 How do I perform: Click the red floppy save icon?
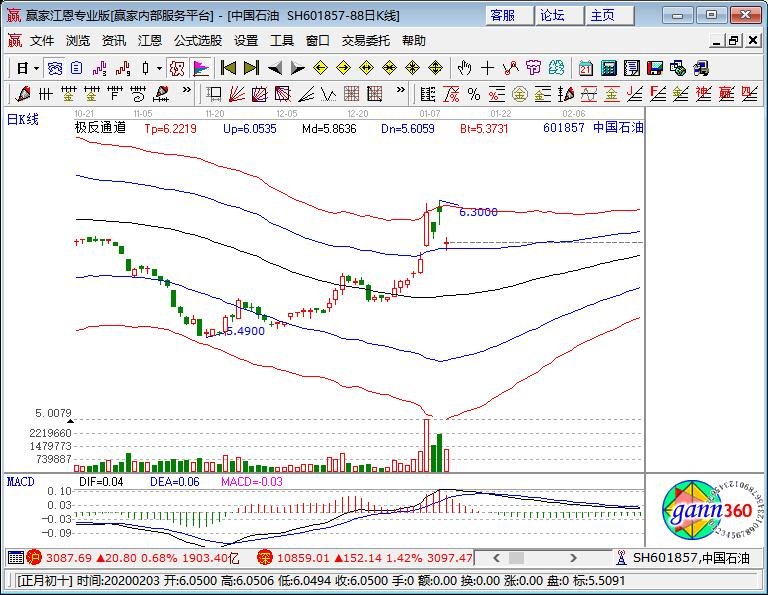[654, 68]
